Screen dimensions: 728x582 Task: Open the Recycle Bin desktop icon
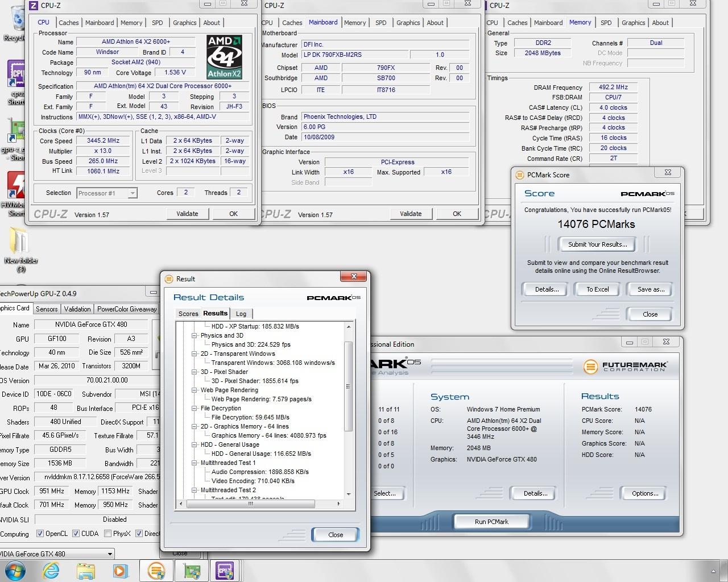16,23
